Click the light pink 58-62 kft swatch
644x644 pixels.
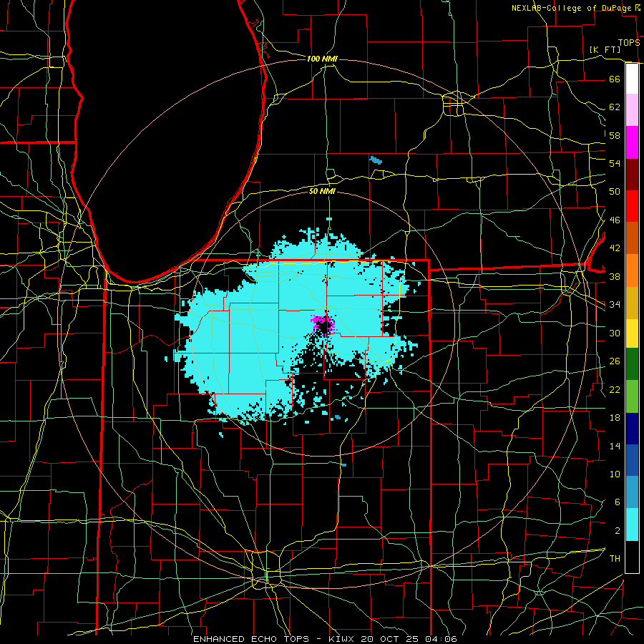coord(632,109)
